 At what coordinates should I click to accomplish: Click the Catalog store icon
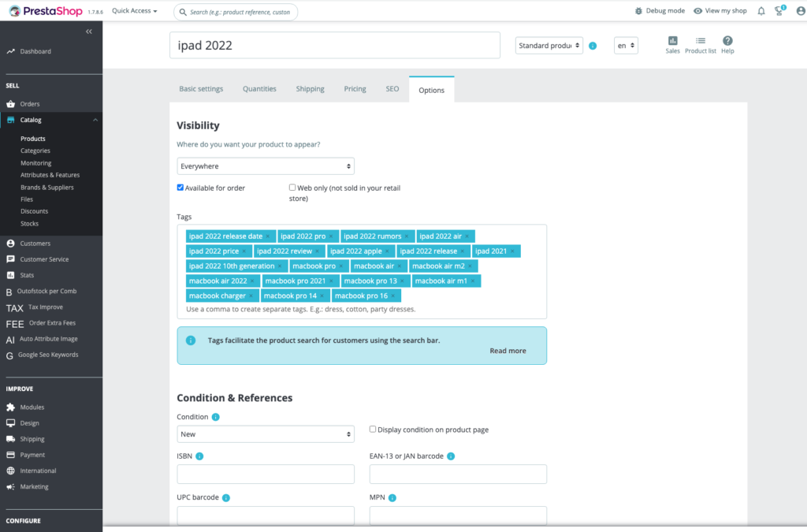click(x=10, y=120)
